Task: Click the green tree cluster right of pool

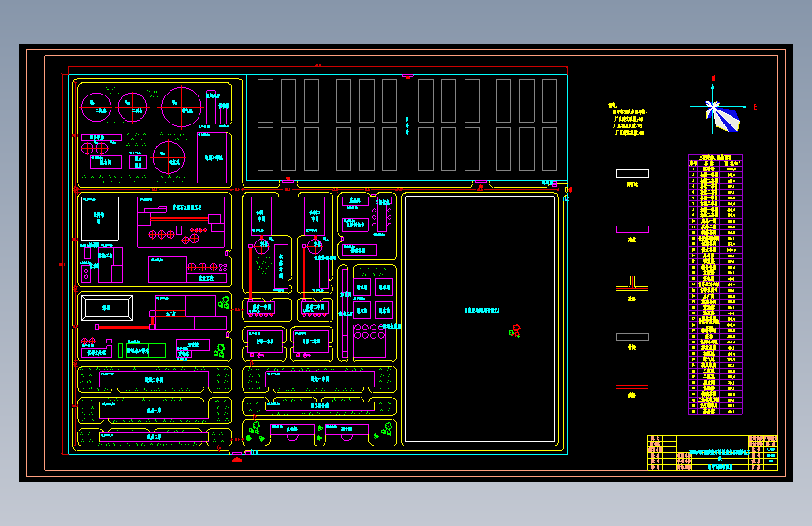Action: (224, 302)
